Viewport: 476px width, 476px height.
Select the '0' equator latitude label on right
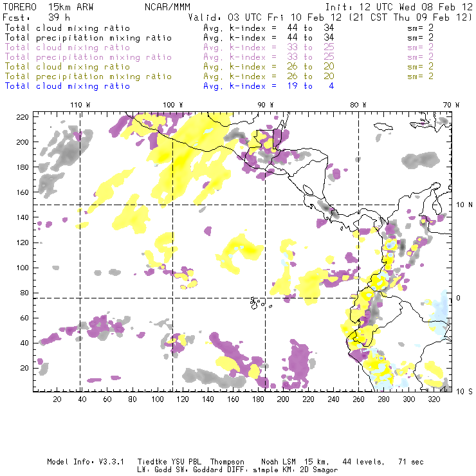tap(459, 298)
